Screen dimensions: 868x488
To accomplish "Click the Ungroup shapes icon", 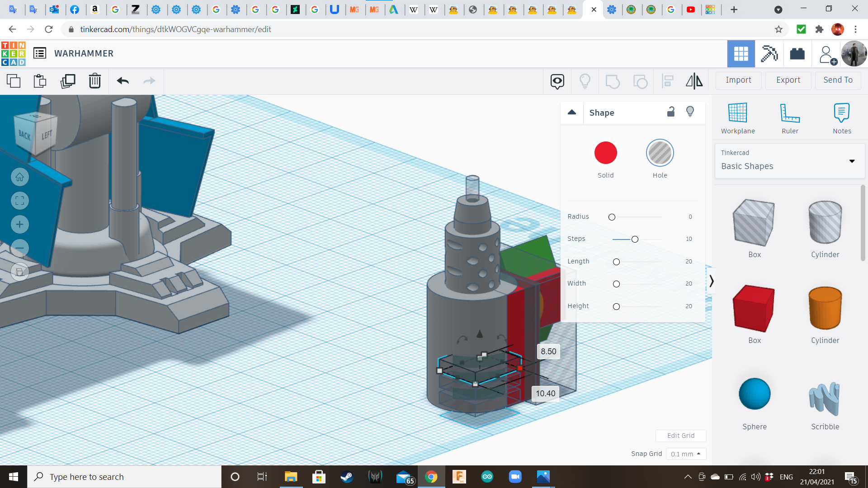I will pyautogui.click(x=640, y=81).
